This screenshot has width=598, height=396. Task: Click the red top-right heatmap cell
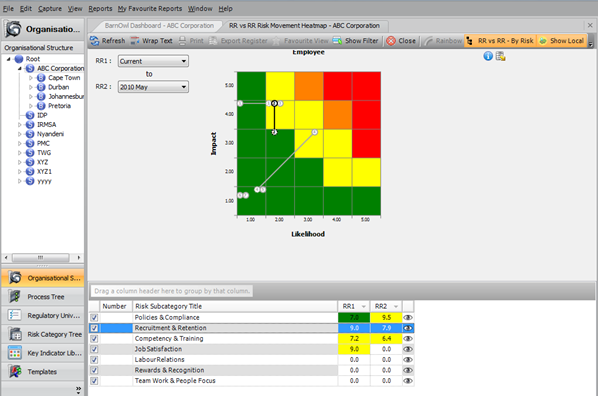coord(366,86)
